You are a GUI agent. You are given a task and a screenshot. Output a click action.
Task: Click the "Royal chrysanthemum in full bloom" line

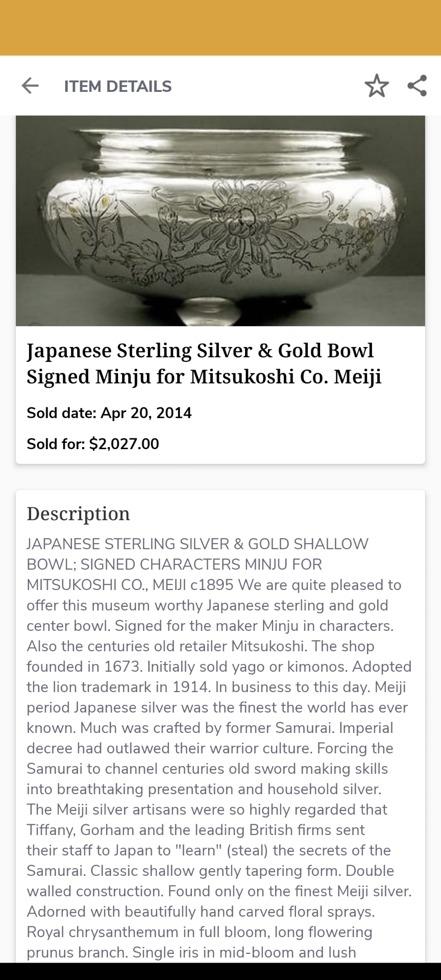(x=200, y=932)
